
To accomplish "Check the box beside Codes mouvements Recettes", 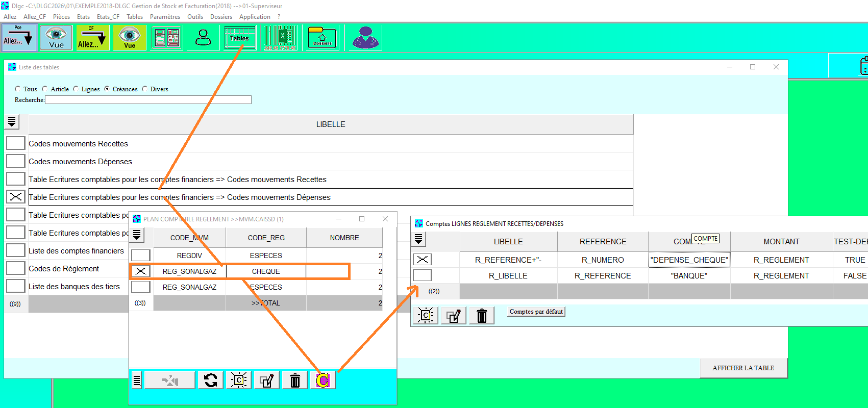I will click(16, 143).
